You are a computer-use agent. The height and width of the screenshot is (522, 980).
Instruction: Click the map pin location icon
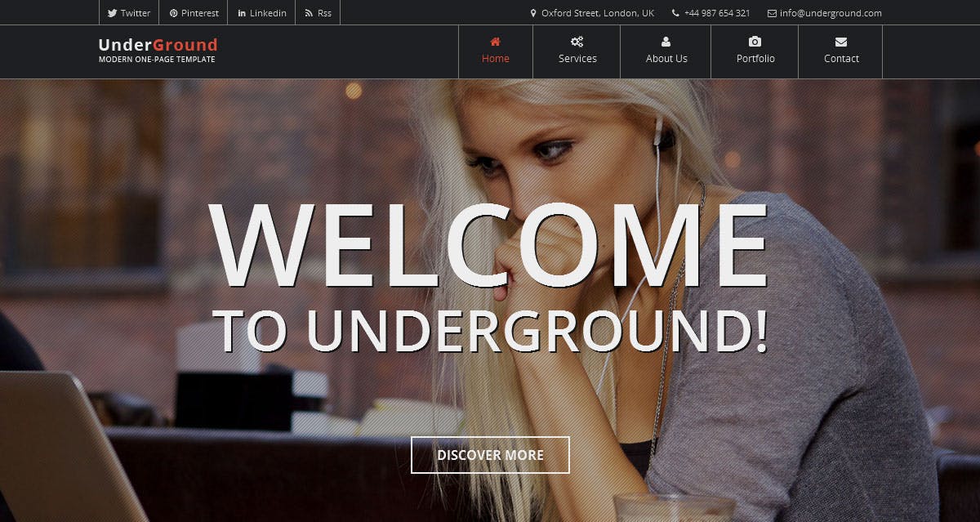click(x=533, y=13)
